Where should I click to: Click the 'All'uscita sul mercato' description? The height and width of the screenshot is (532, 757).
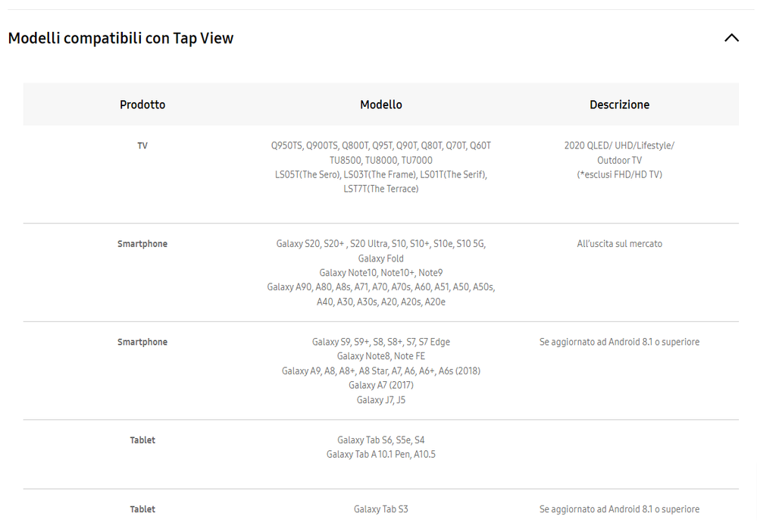point(619,244)
